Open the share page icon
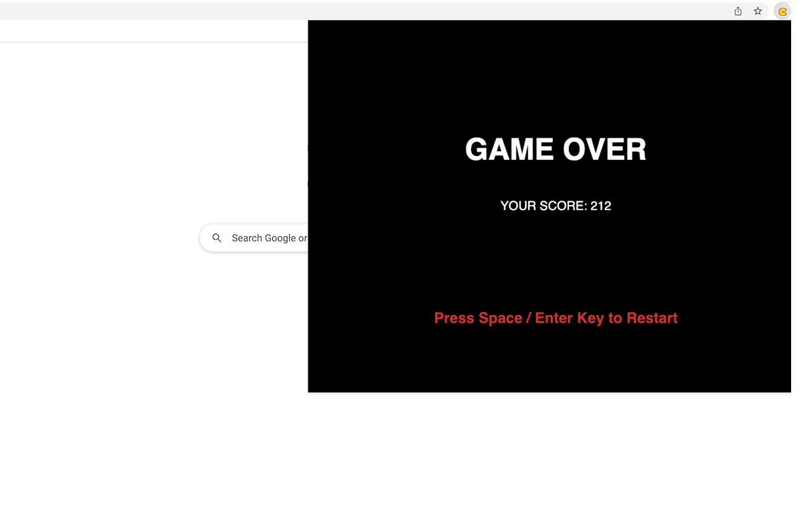Viewport: 812px width, 508px height. pyautogui.click(x=738, y=11)
